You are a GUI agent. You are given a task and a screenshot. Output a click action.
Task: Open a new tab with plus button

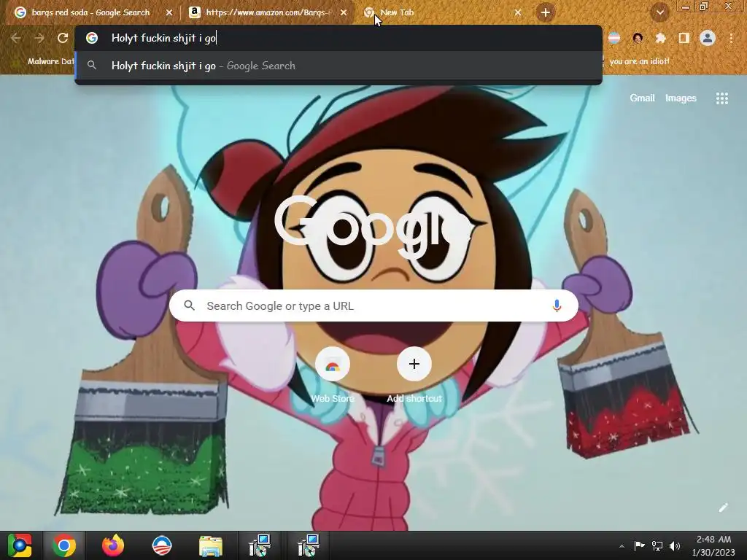coord(546,13)
